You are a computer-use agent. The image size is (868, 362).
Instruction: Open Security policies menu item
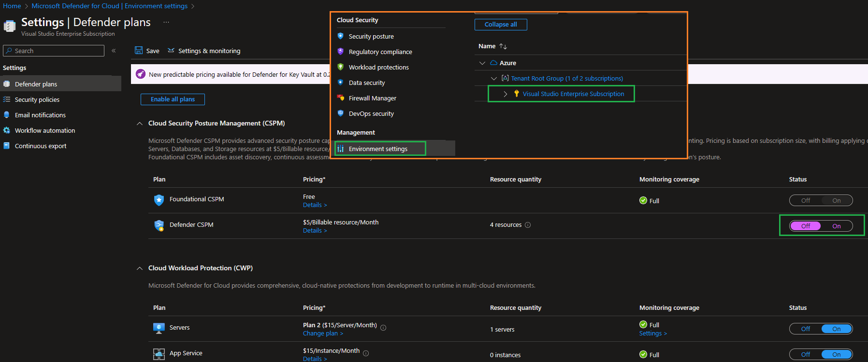tap(60, 99)
